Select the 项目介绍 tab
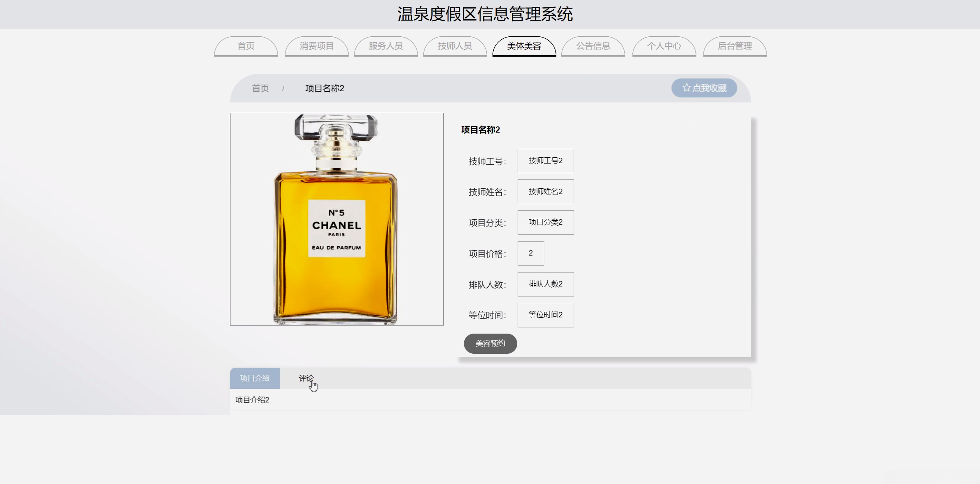980x484 pixels. pos(255,378)
